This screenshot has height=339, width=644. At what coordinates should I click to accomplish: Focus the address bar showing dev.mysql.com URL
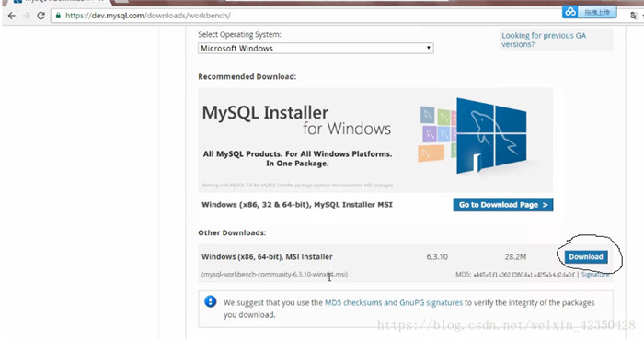point(304,16)
